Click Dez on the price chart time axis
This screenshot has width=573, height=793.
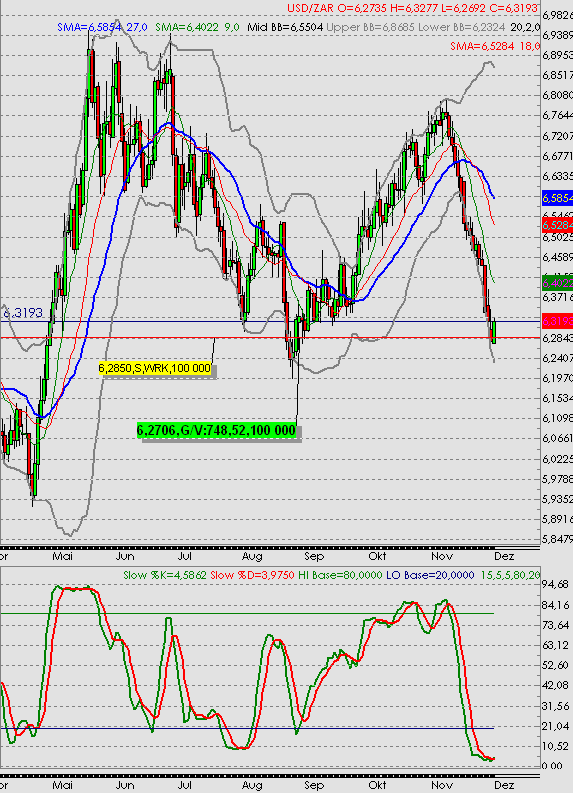pos(504,556)
